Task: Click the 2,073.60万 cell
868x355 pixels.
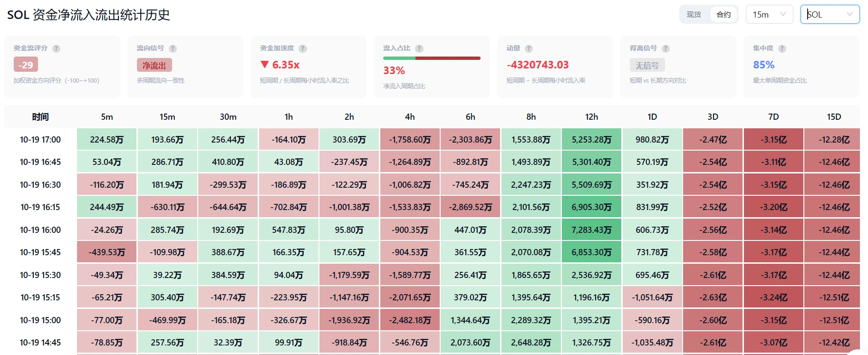Action: coord(471,343)
